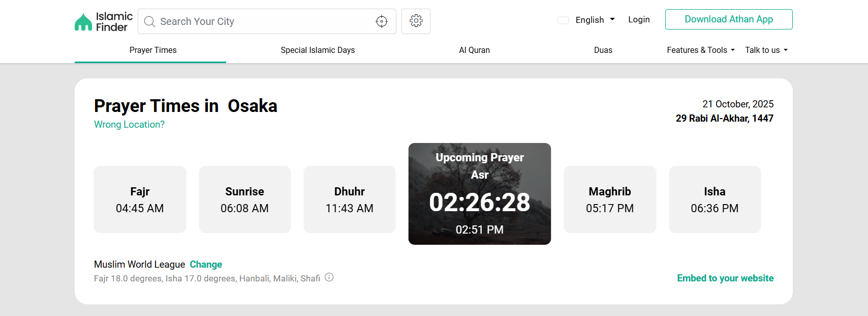Screen dimensions: 868x316
Task: Go to the Al Quran tab
Action: [x=474, y=50]
